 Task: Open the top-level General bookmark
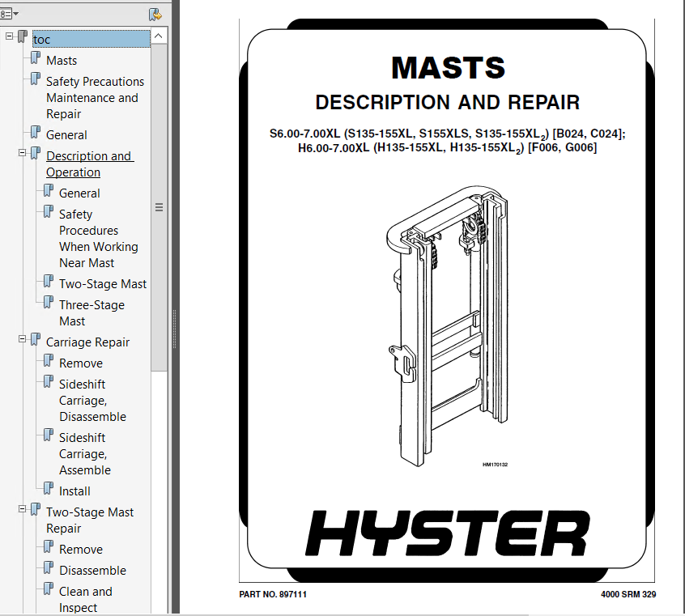pyautogui.click(x=66, y=135)
